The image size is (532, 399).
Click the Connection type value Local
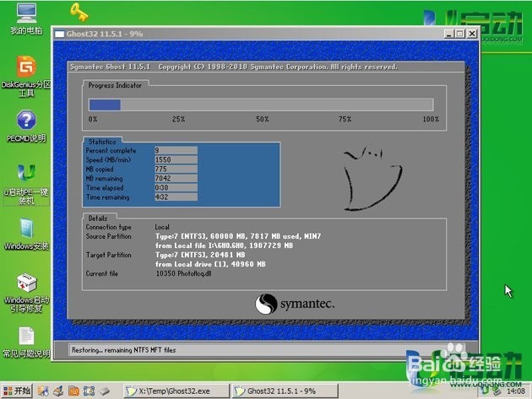click(x=162, y=227)
